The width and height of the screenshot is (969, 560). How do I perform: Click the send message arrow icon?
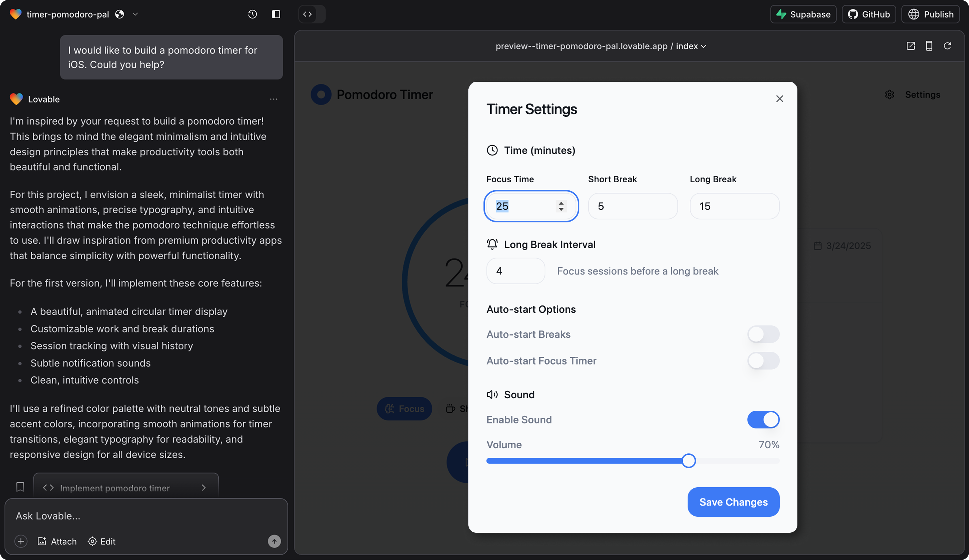274,541
